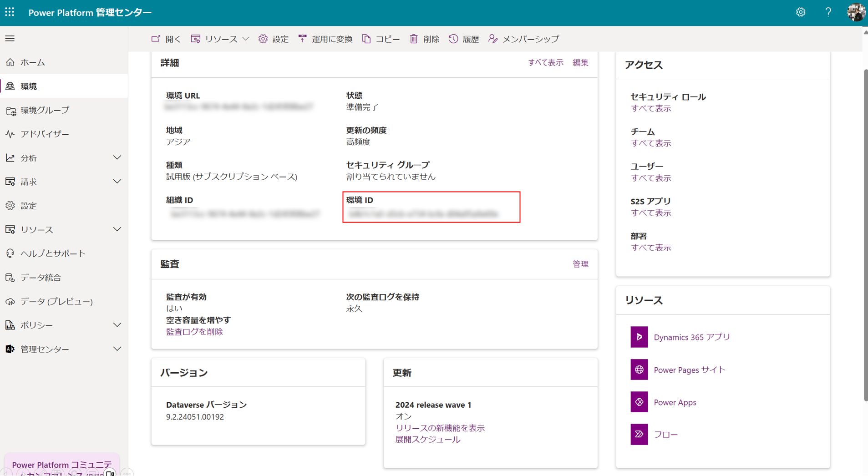Click the Power Platform 管理センター title

(90, 12)
